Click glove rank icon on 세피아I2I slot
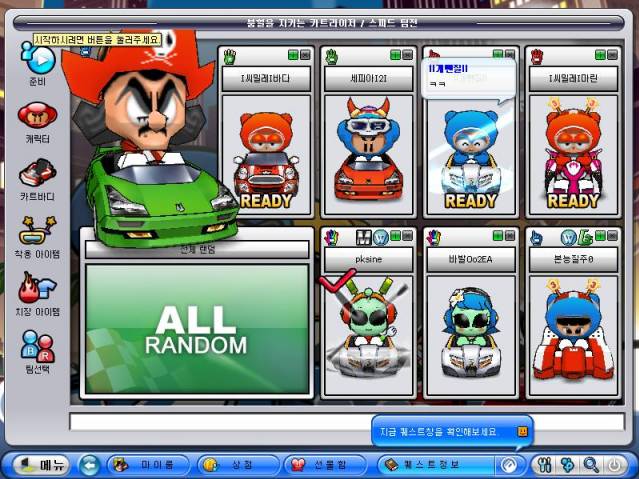Screen dimensions: 639x479 pos(332,57)
